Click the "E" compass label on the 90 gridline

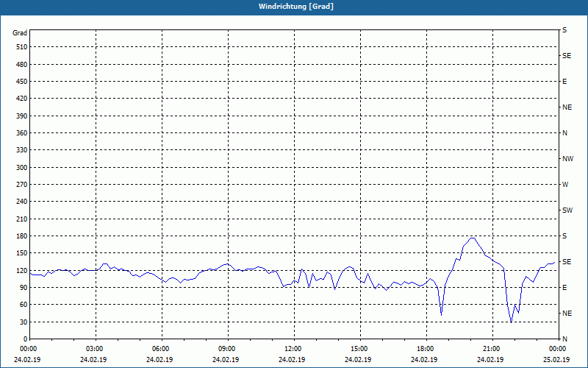(x=564, y=288)
